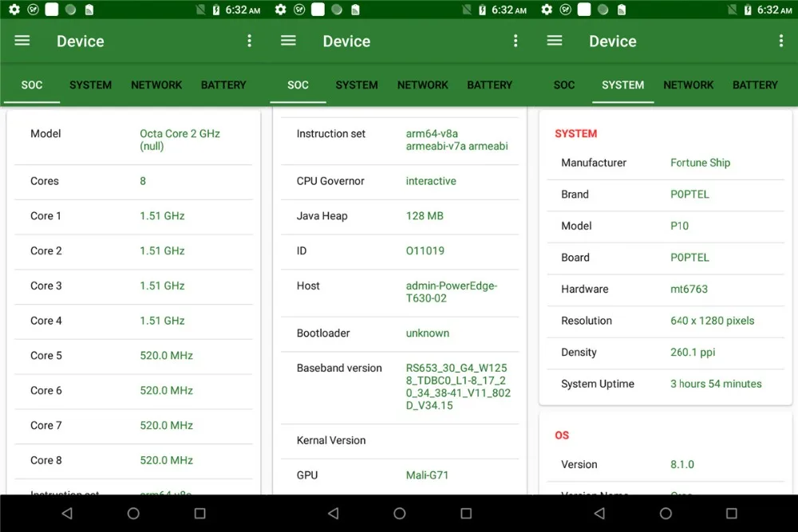
Task: Select Core 1 row with 1.51 GHz
Action: [133, 216]
